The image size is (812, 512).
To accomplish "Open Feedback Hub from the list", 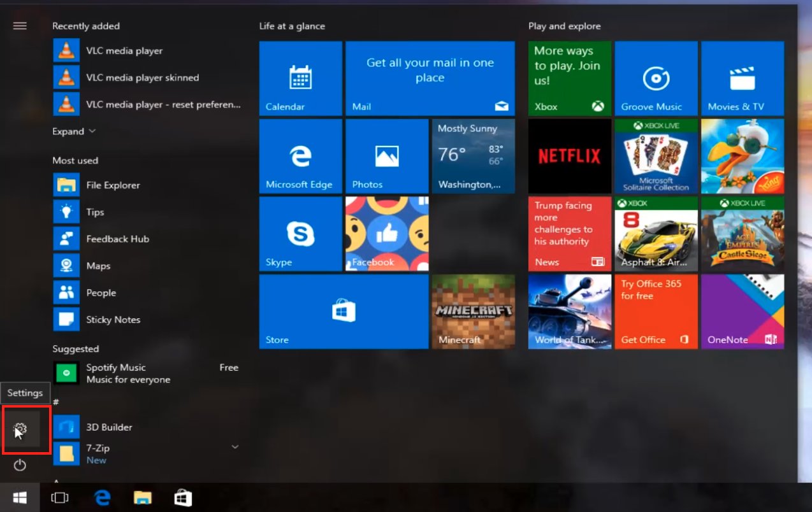I will pos(147,239).
